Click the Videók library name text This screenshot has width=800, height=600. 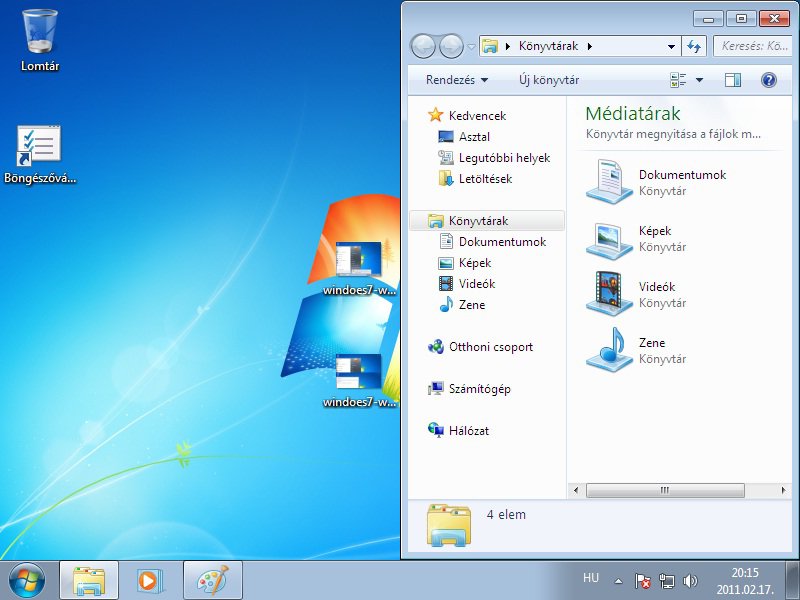[x=657, y=287]
